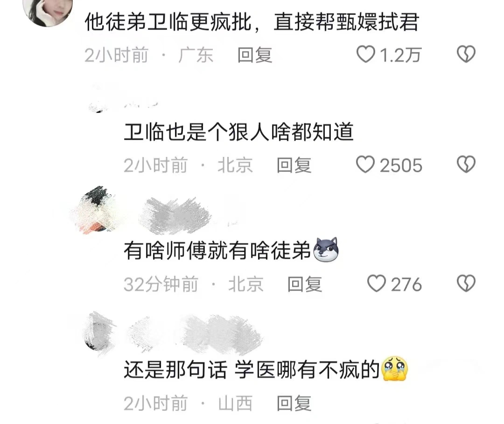Reply to the comment from 山西
This screenshot has height=424, width=504.
click(x=294, y=403)
